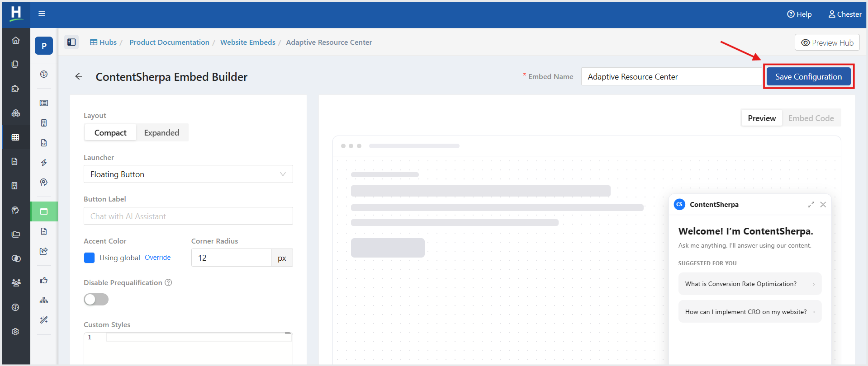Open the copy/pages icon in dark sidebar
Screen dimensions: 868x366
[x=15, y=64]
